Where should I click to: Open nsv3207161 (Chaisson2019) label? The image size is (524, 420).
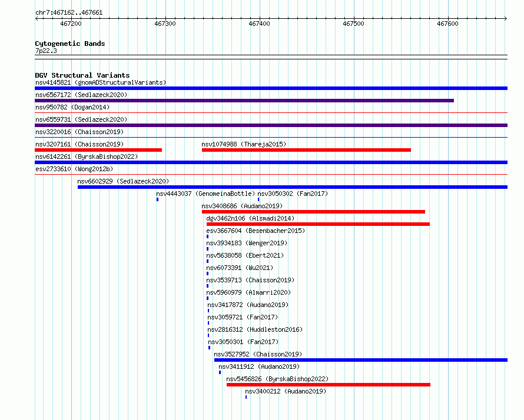tap(79, 144)
